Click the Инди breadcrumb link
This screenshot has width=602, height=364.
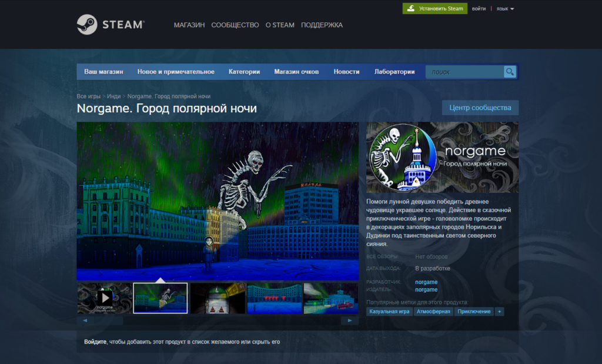point(113,96)
